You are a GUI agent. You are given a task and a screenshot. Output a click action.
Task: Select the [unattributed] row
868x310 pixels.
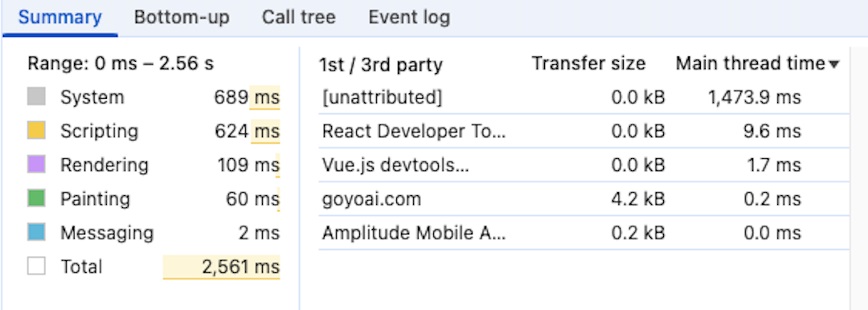583,97
